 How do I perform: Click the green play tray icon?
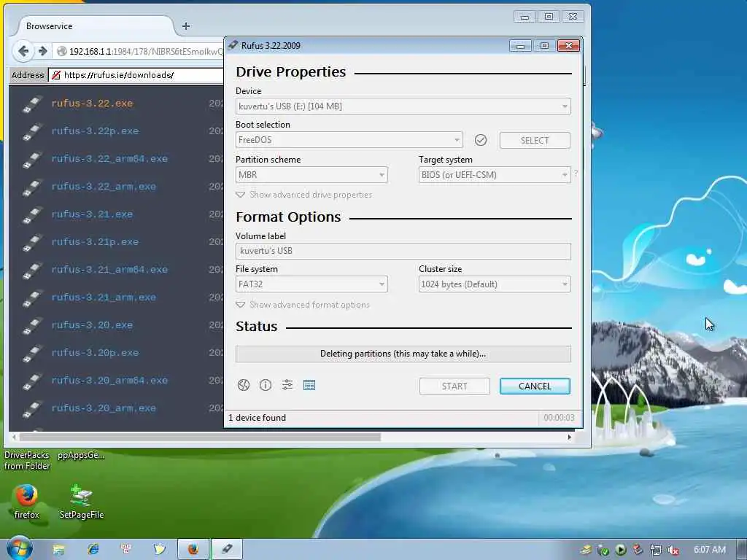tap(620, 550)
